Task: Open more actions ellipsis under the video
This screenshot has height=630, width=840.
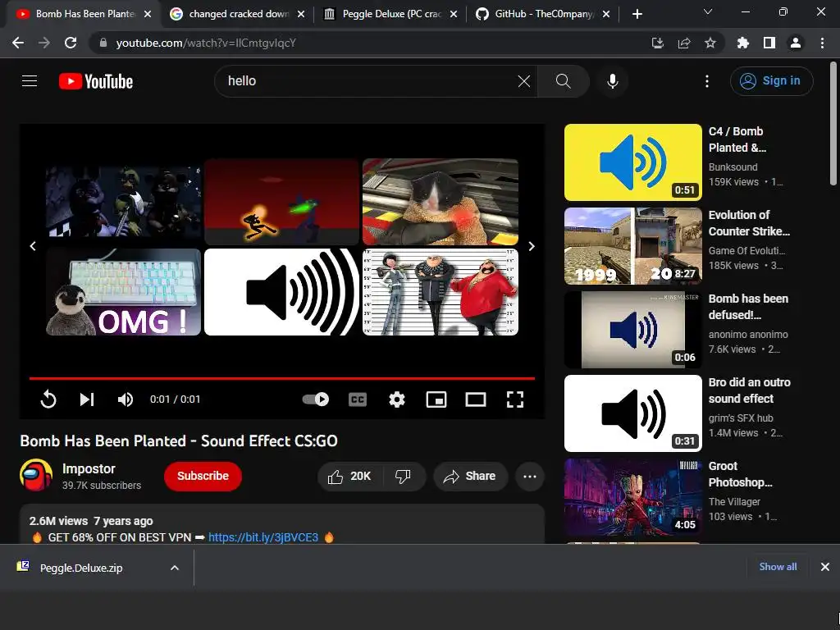Action: (530, 477)
